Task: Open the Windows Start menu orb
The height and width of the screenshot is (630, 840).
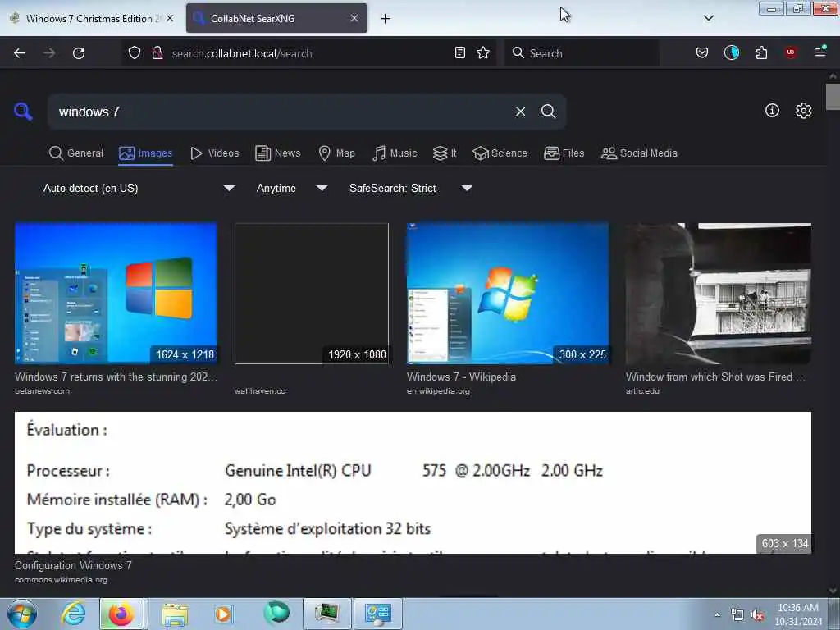Action: 22,614
